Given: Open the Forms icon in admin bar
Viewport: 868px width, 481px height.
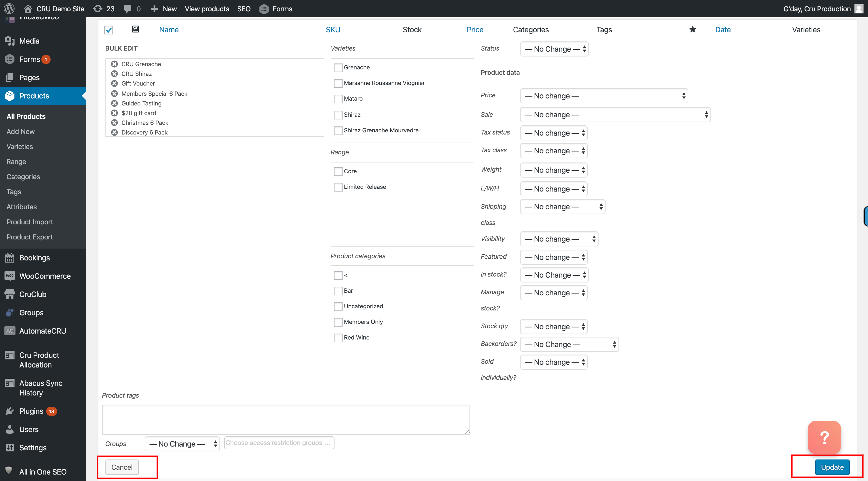Looking at the screenshot, I should (x=264, y=9).
